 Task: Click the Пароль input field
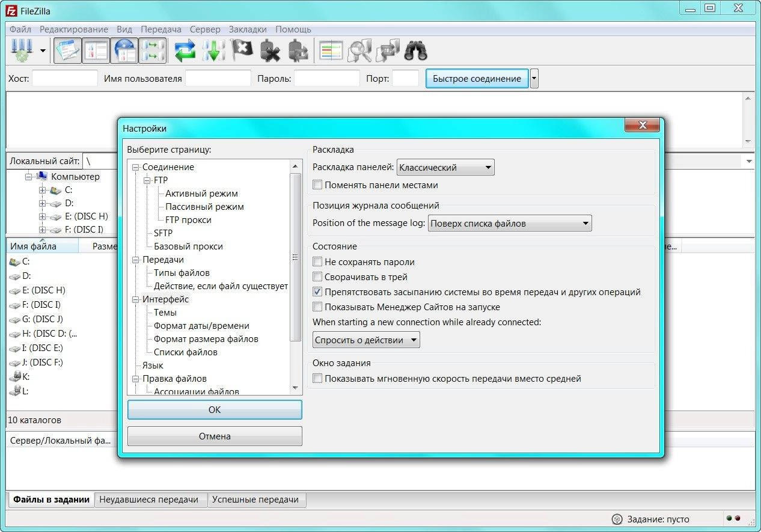pos(327,79)
